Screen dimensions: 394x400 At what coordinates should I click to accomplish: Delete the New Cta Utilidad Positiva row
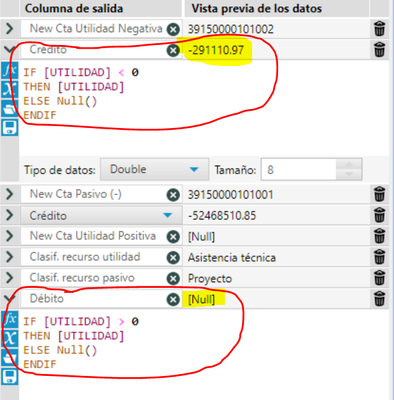tap(379, 236)
